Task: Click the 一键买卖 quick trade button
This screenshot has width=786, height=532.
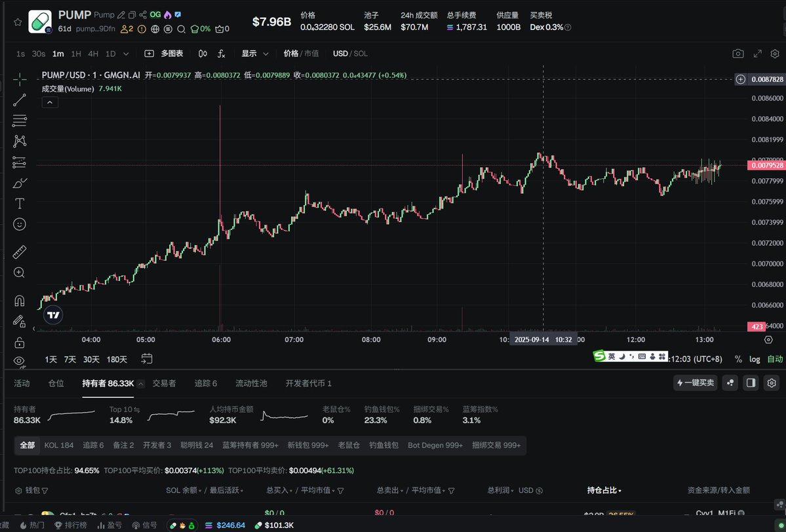Action: click(696, 383)
